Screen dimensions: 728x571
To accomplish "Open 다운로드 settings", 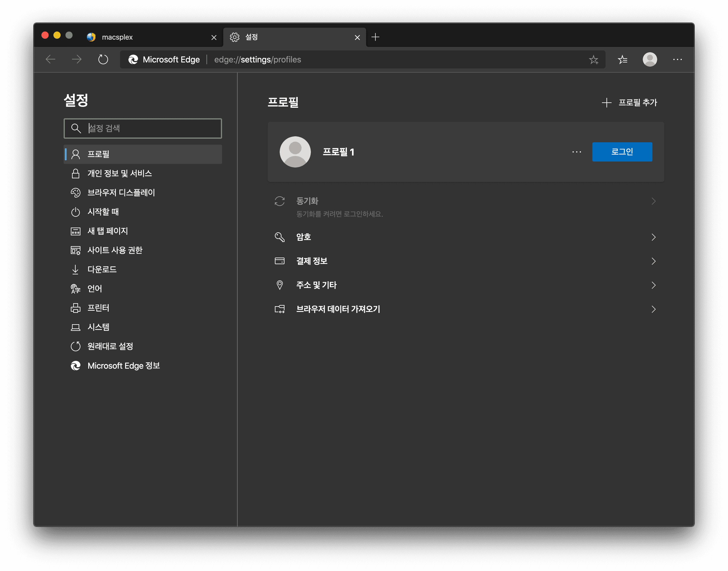I will pyautogui.click(x=143, y=270).
